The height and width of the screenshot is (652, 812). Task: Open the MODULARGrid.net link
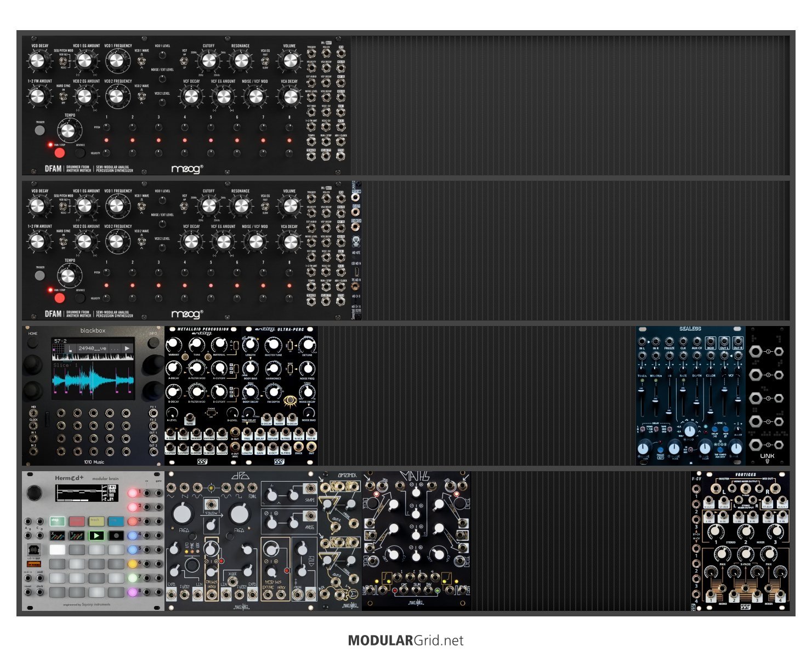(x=406, y=640)
